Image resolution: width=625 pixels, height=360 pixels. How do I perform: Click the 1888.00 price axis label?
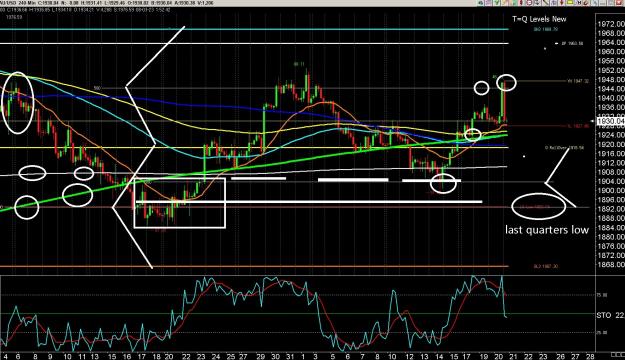(x=611, y=218)
